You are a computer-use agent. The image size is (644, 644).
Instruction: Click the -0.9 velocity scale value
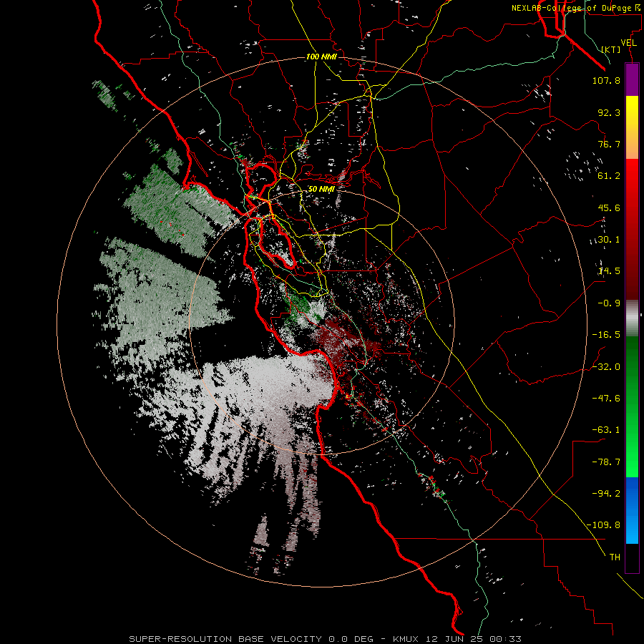609,303
